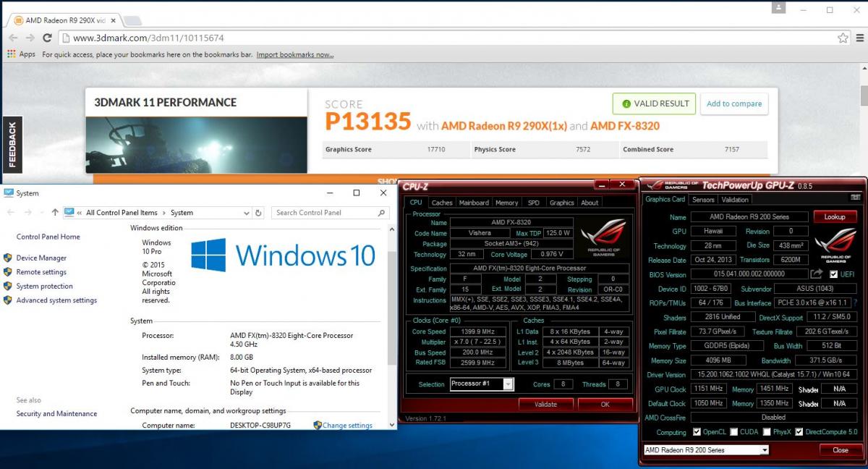Expand the hidden breadcrumb chevrons in address bar
The width and height of the screenshot is (868, 469).
pyautogui.click(x=80, y=213)
